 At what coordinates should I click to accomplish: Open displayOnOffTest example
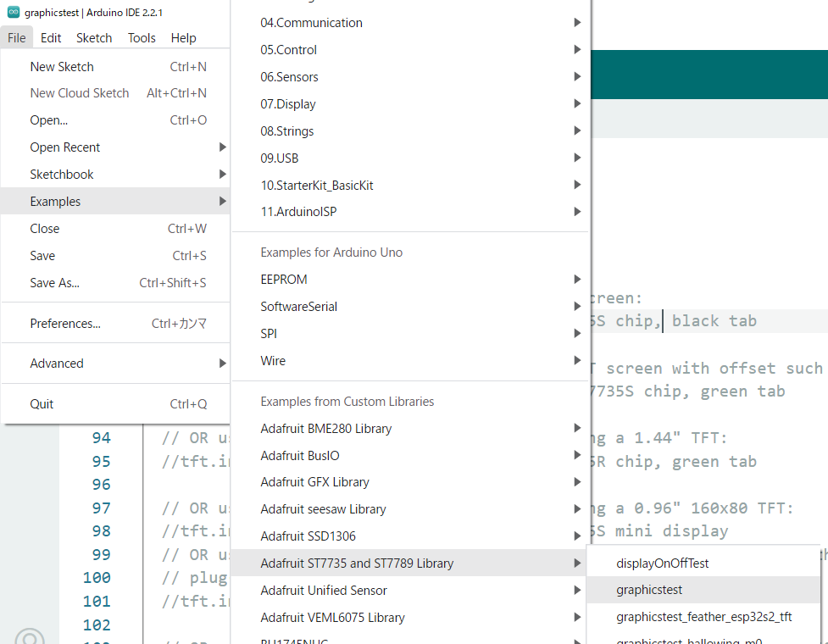click(703, 563)
